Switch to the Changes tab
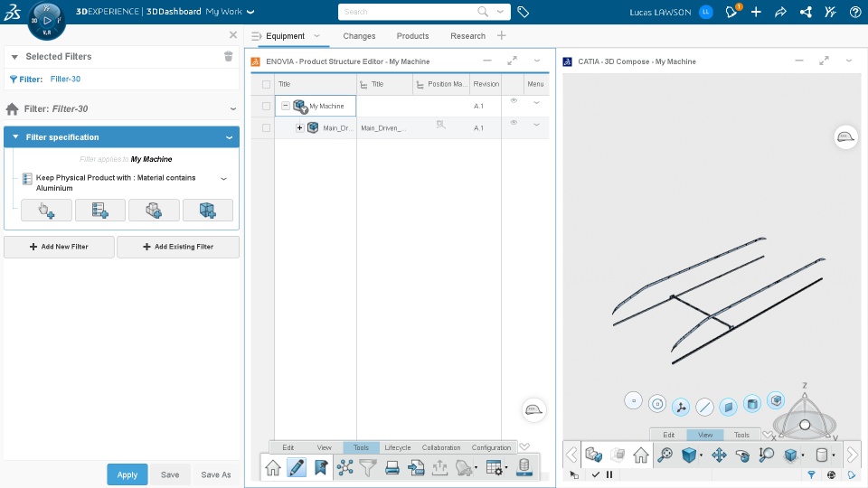 359,36
